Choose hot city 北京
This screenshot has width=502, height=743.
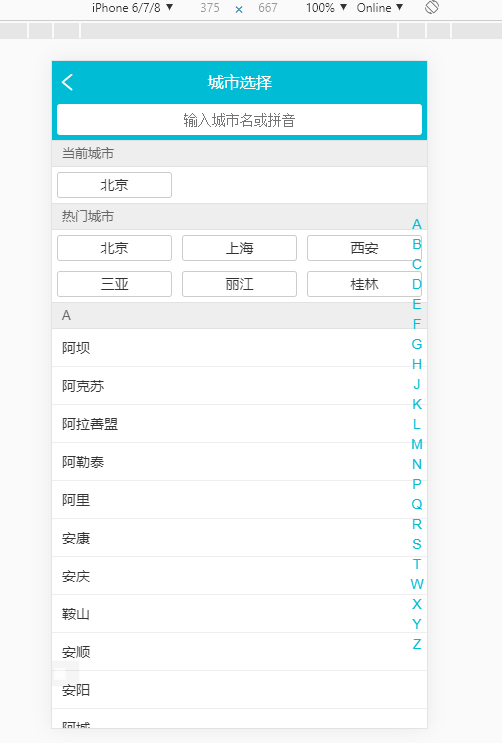[114, 248]
